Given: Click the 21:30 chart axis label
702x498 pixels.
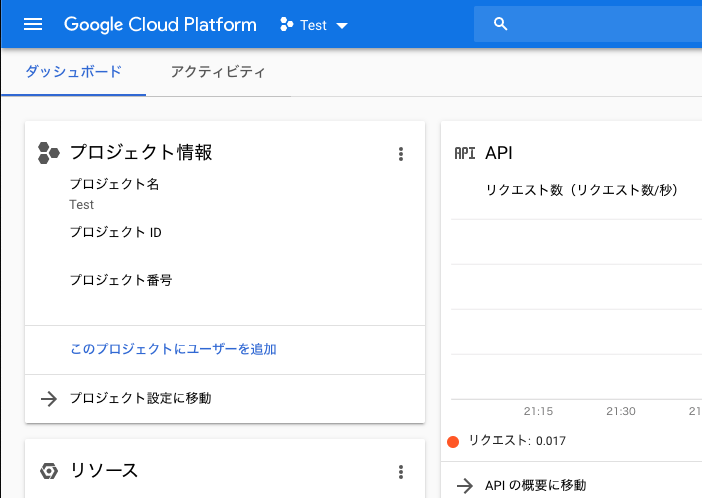Looking at the screenshot, I should (x=621, y=411).
